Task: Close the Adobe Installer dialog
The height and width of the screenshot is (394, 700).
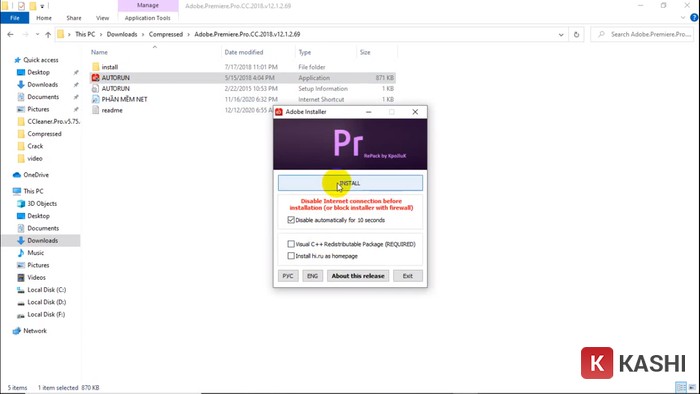Action: click(415, 112)
